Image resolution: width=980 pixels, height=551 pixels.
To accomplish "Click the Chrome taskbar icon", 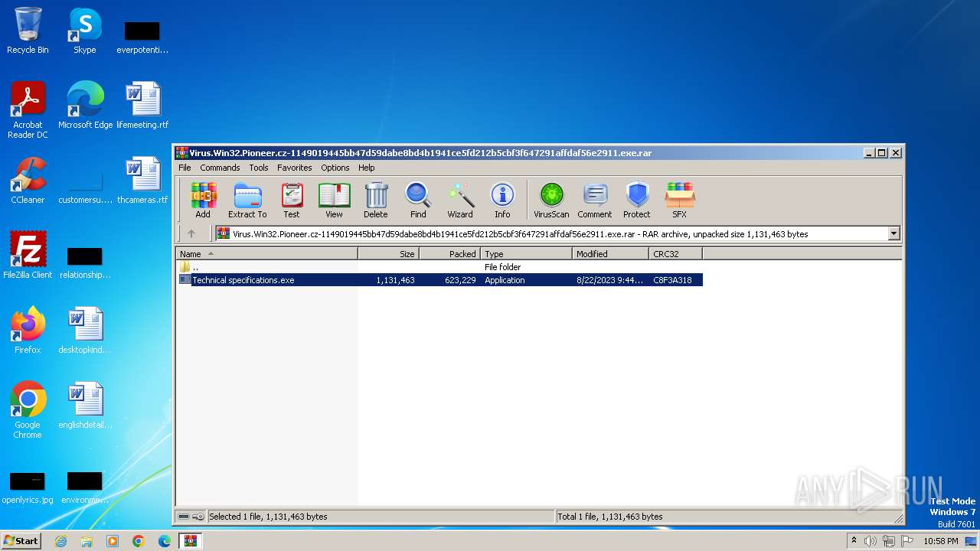I will pyautogui.click(x=139, y=541).
